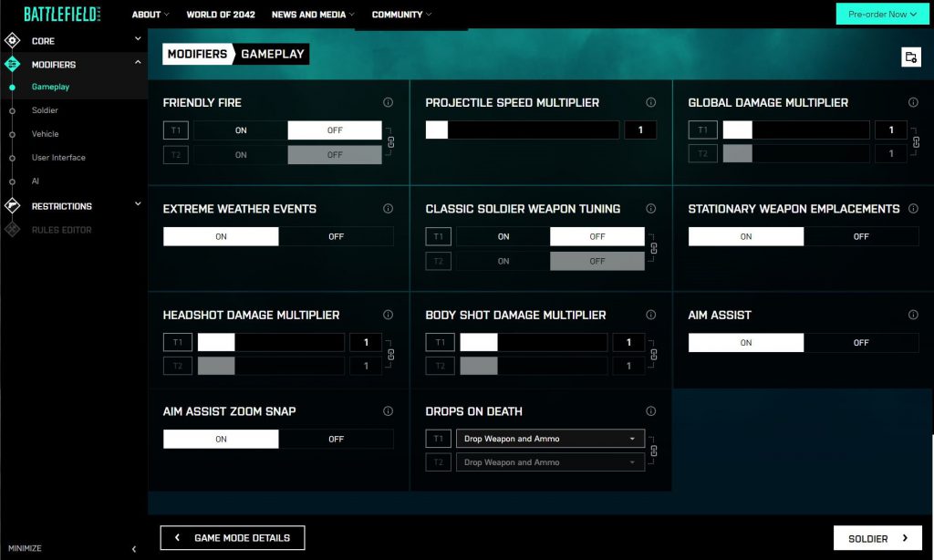
Task: Expand the Community menu in the top bar
Action: pos(401,15)
